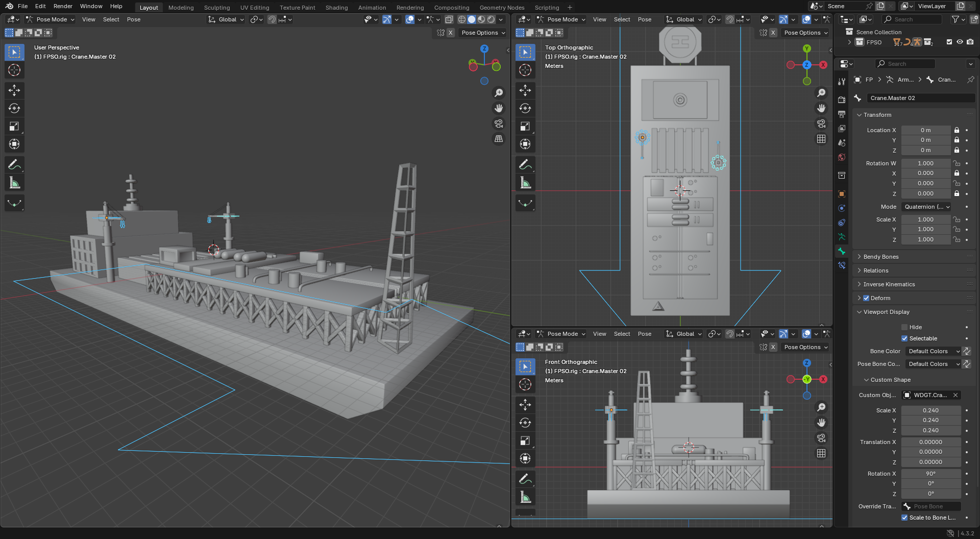Select the Rotate tool in the left viewport

pyautogui.click(x=14, y=108)
